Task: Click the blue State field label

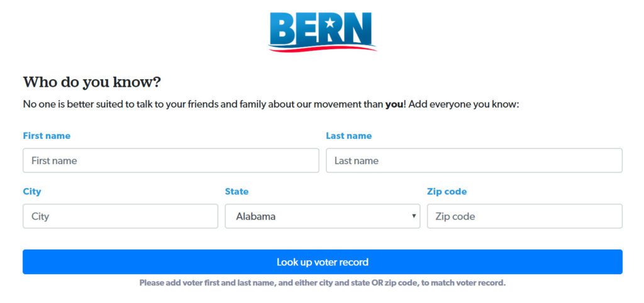Action: 236,192
